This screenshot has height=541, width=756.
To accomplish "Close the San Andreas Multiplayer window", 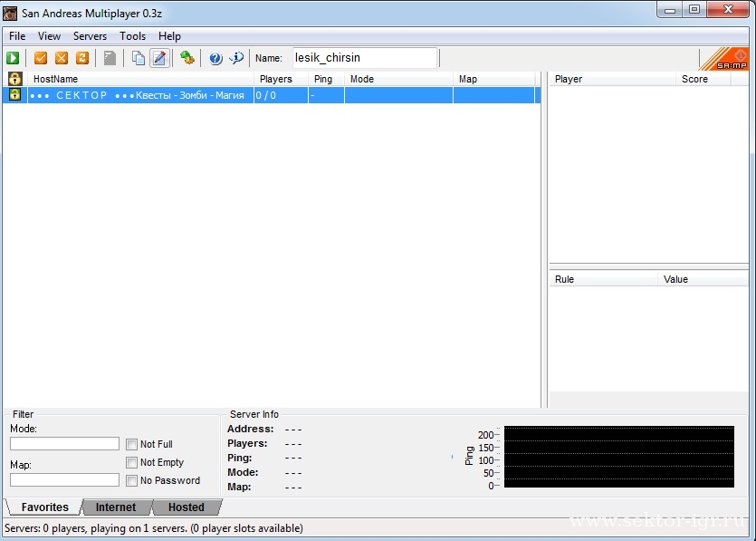I will [x=729, y=10].
